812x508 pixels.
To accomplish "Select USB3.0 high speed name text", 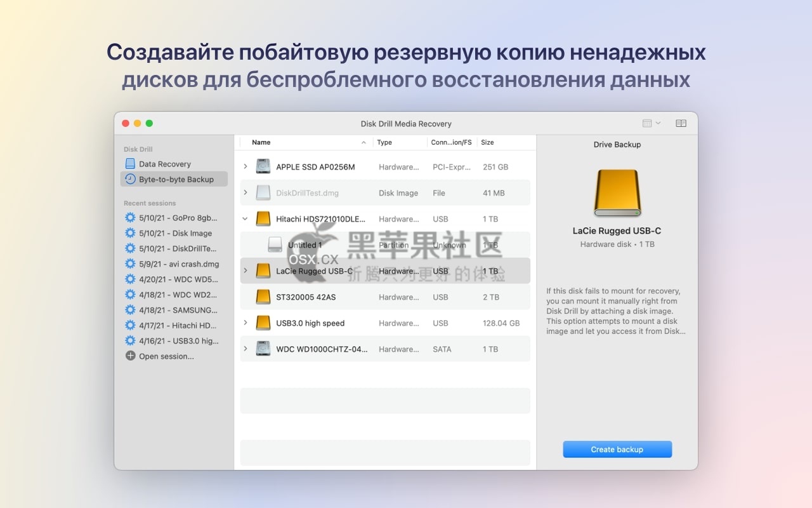I will click(x=310, y=323).
